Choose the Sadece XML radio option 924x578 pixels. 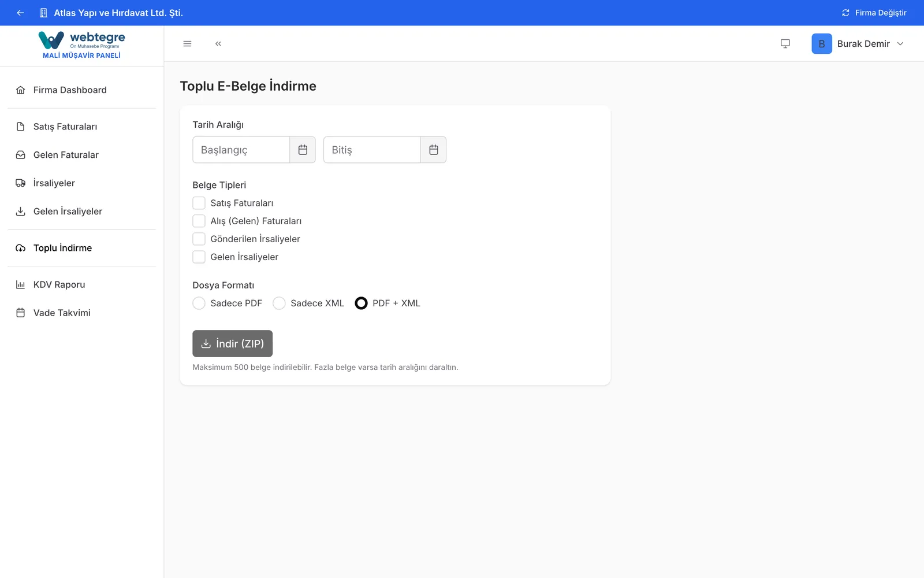click(x=279, y=303)
